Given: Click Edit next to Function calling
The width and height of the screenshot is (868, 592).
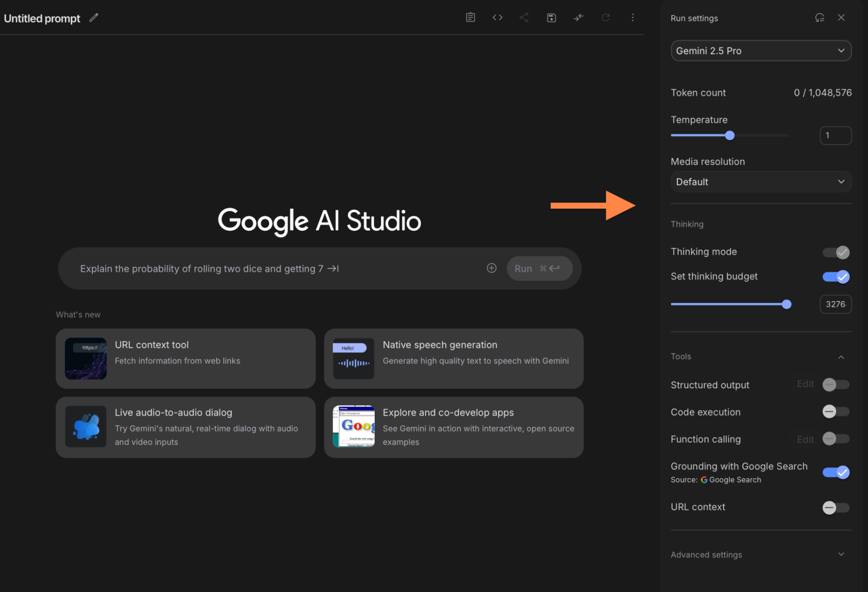Looking at the screenshot, I should pos(805,440).
